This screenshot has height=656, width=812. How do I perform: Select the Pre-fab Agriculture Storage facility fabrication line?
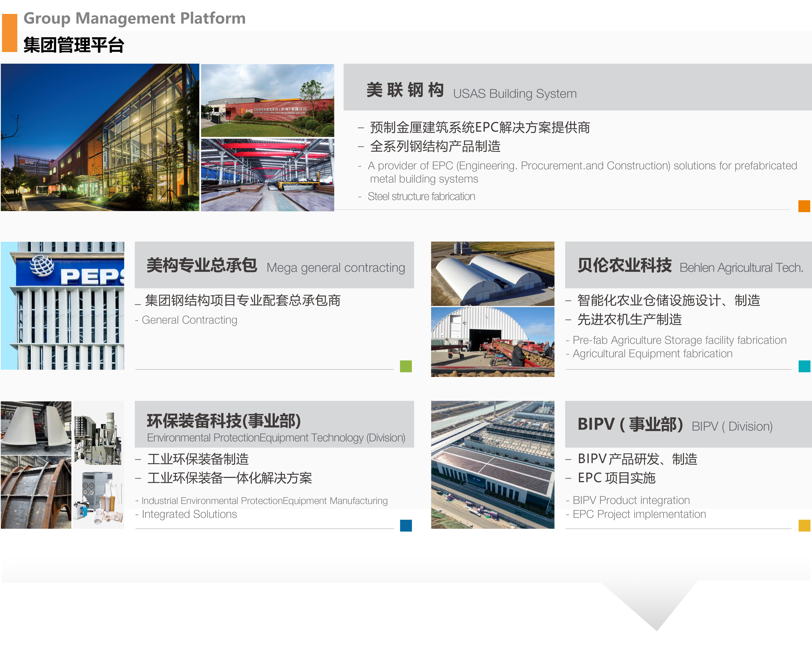[680, 340]
